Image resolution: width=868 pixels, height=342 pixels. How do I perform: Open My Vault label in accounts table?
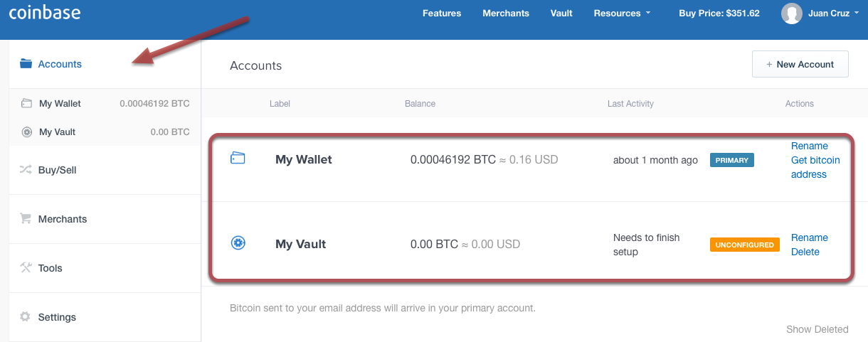pyautogui.click(x=301, y=244)
